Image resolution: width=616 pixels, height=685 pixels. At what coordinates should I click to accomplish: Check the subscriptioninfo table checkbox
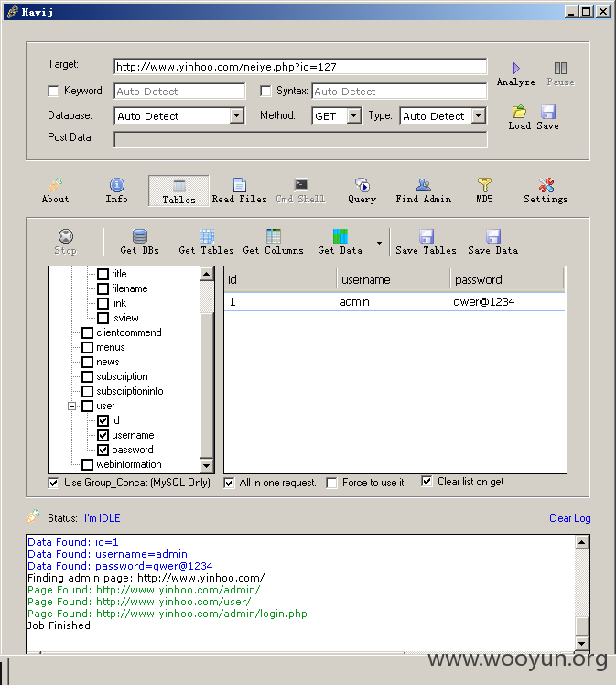click(x=87, y=391)
